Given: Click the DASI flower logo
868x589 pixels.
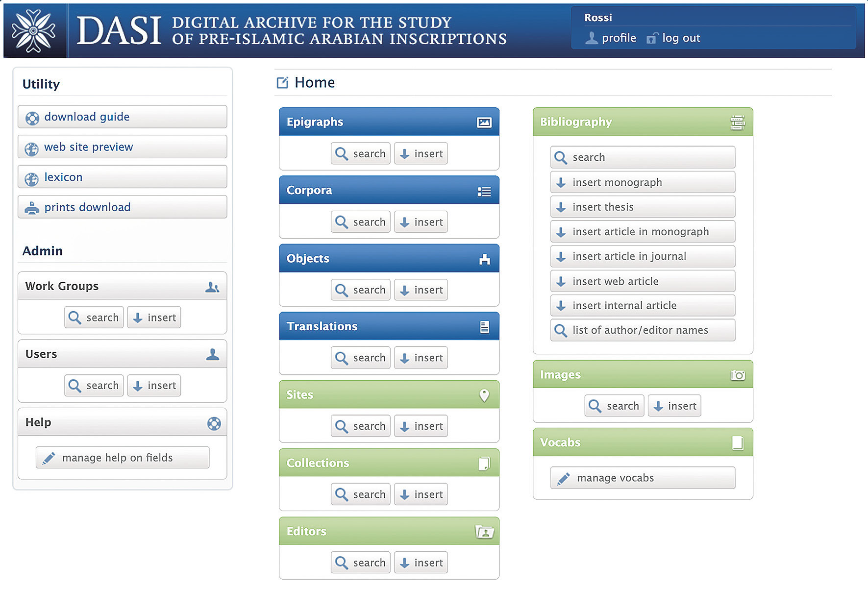Looking at the screenshot, I should click(x=33, y=31).
